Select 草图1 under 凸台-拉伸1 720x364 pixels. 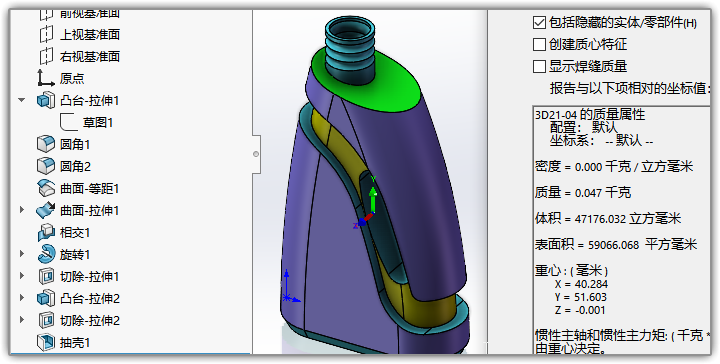[98, 123]
